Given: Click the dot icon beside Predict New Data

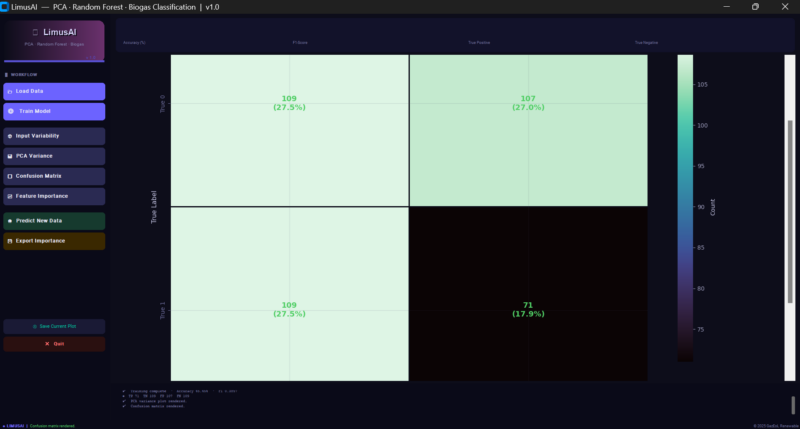Looking at the screenshot, I should [x=10, y=221].
